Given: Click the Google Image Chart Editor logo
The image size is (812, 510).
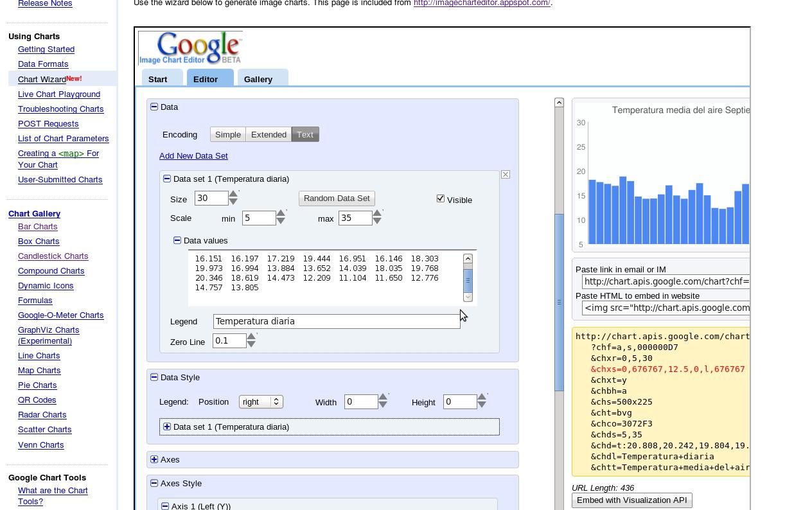Looking at the screenshot, I should 190,48.
